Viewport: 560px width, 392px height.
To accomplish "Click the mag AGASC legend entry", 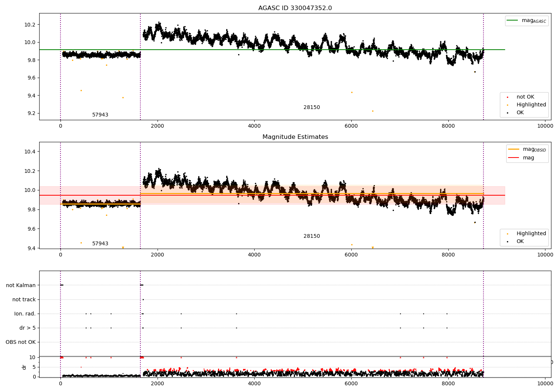I will 527,21.
